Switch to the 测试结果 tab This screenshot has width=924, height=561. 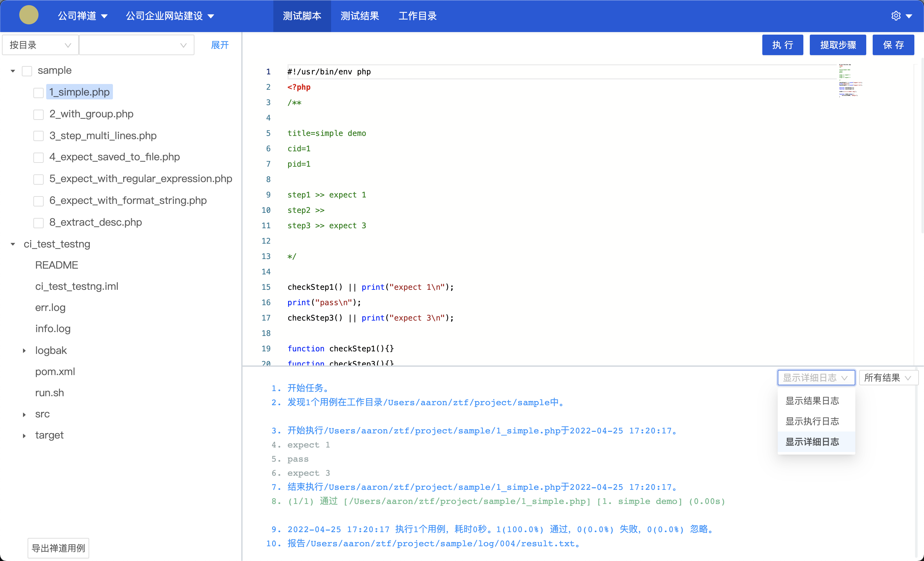[359, 16]
